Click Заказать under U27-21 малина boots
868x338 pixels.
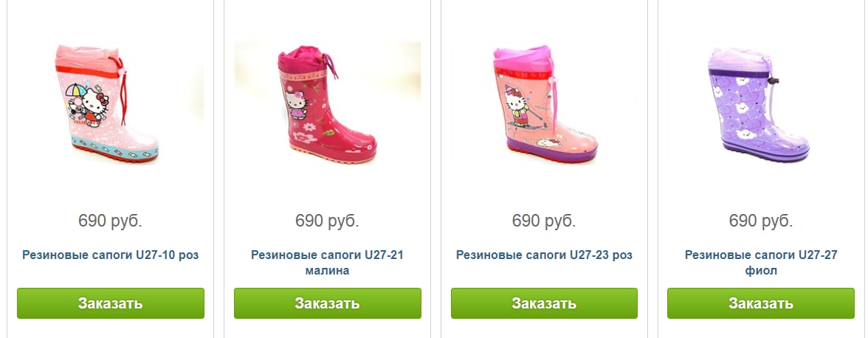(x=327, y=303)
